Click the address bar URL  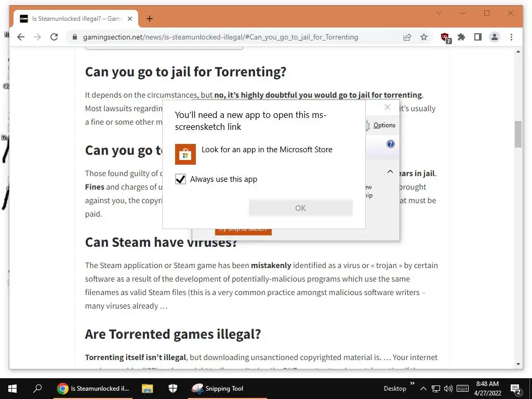220,37
